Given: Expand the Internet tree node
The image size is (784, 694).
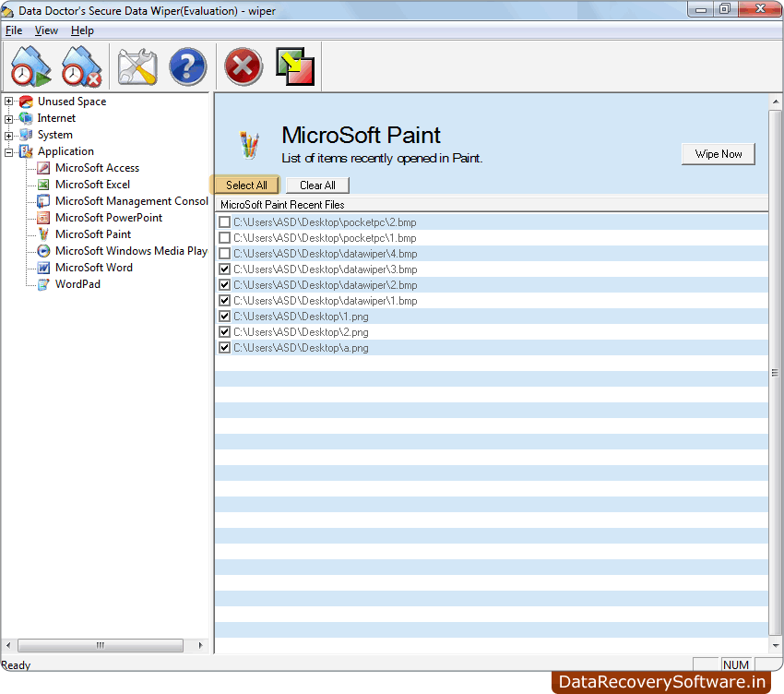Looking at the screenshot, I should 8,119.
